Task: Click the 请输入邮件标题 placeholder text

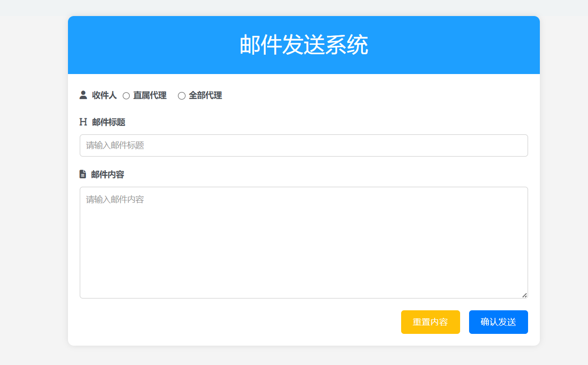Action: pyautogui.click(x=115, y=145)
